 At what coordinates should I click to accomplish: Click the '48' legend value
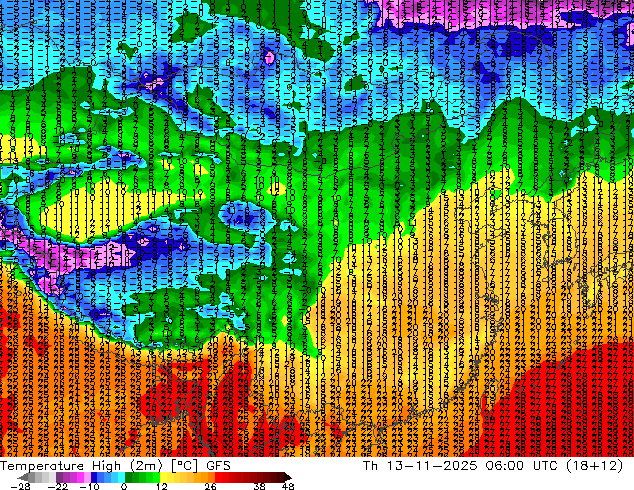pyautogui.click(x=288, y=486)
